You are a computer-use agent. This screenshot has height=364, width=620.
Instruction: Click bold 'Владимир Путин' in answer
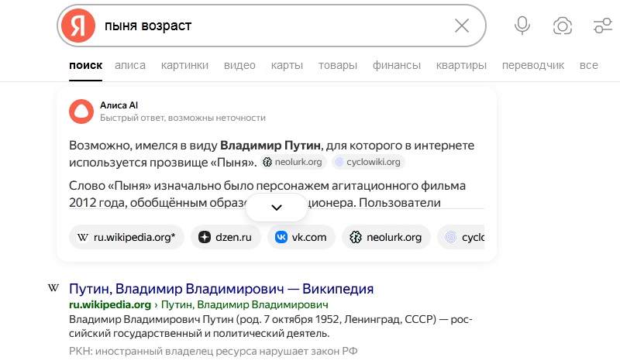(x=270, y=146)
